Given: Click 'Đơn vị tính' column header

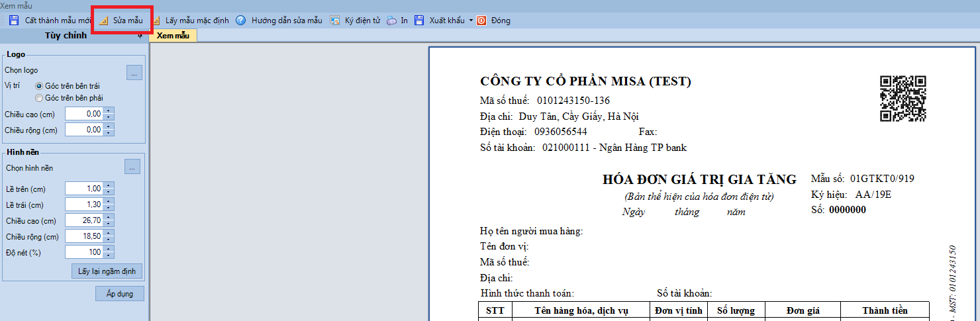Looking at the screenshot, I should 678,310.
